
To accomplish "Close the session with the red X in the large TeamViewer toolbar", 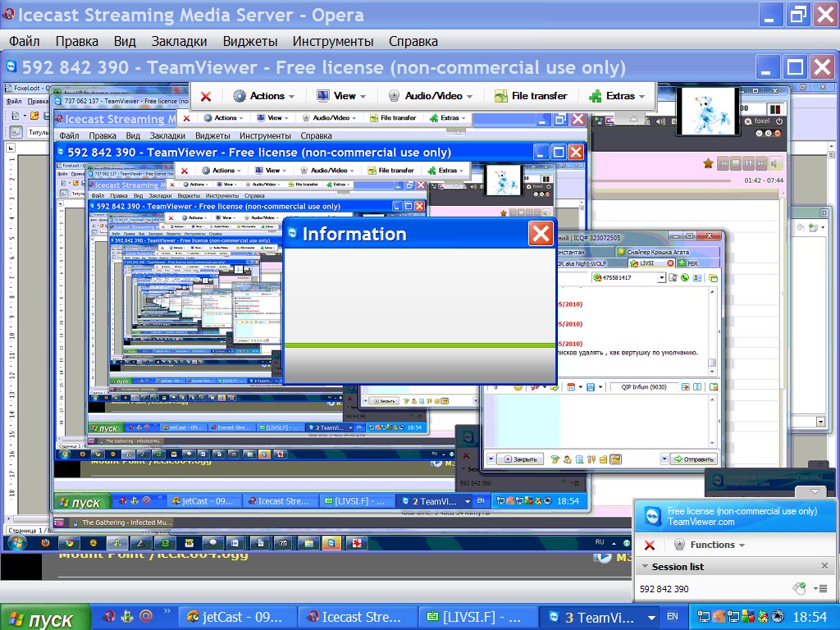I will tap(206, 97).
